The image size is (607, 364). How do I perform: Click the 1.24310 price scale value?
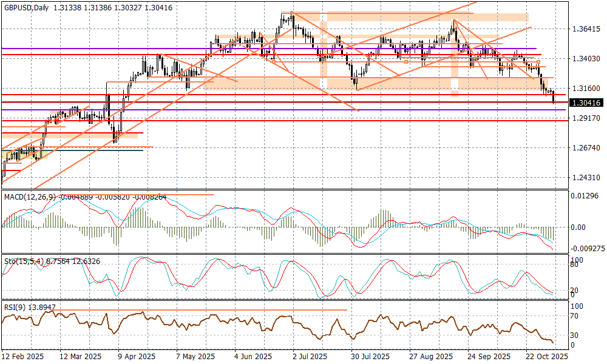[586, 177]
